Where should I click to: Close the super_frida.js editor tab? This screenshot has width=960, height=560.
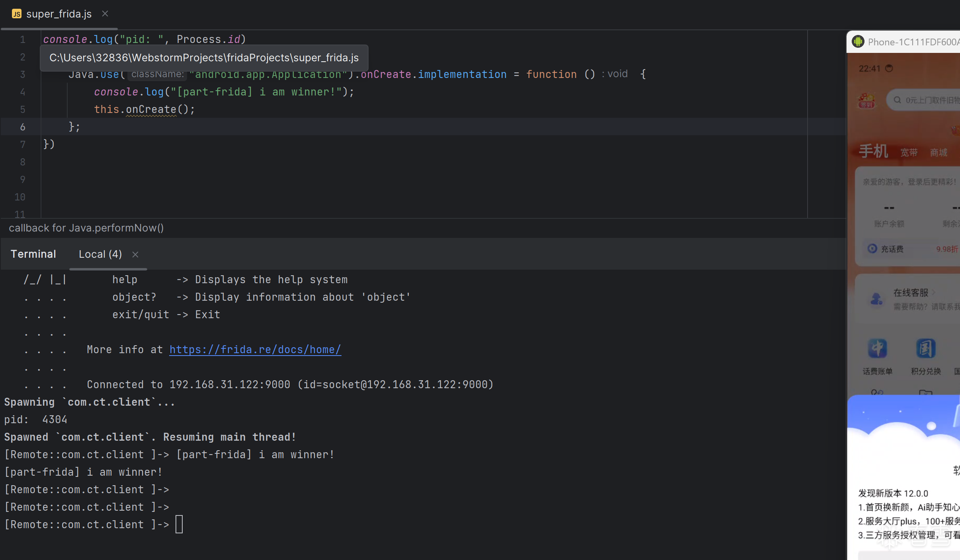(105, 14)
